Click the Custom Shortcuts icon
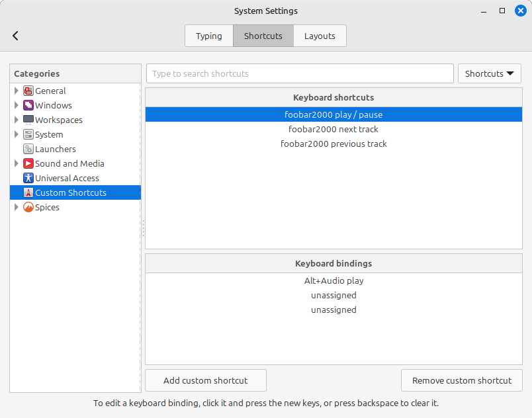This screenshot has height=418, width=532. 28,193
